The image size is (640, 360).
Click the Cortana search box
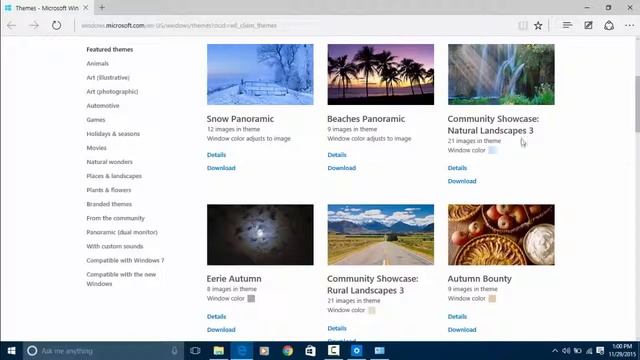tap(104, 351)
